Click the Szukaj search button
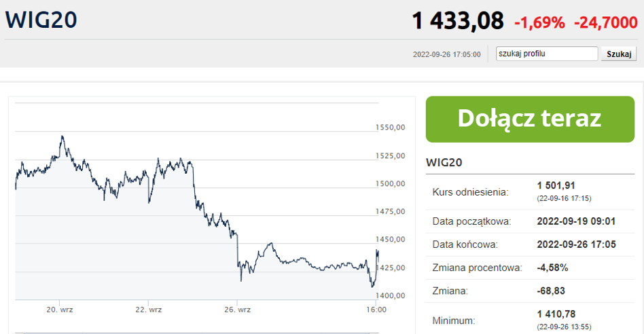Viewport: 644px width, 334px height. click(619, 54)
